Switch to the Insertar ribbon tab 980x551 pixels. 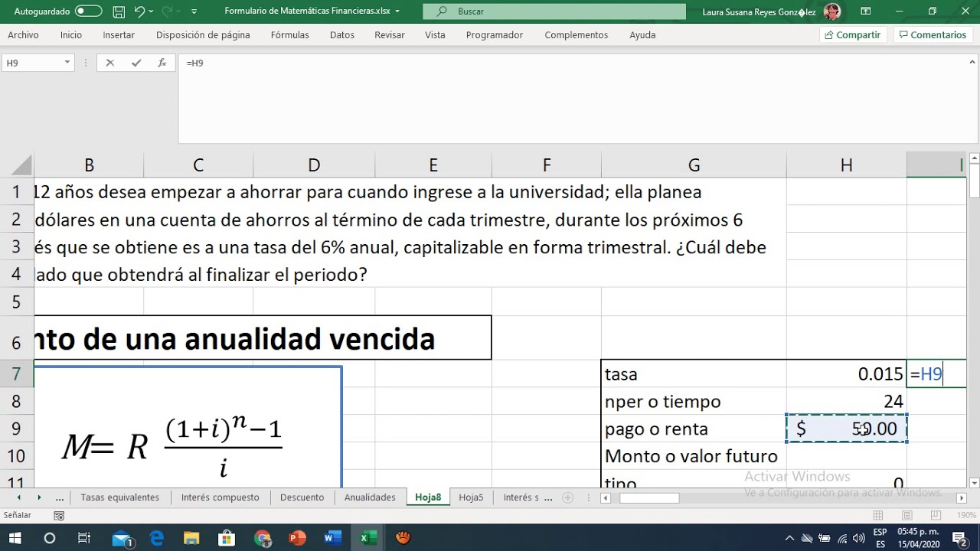119,35
